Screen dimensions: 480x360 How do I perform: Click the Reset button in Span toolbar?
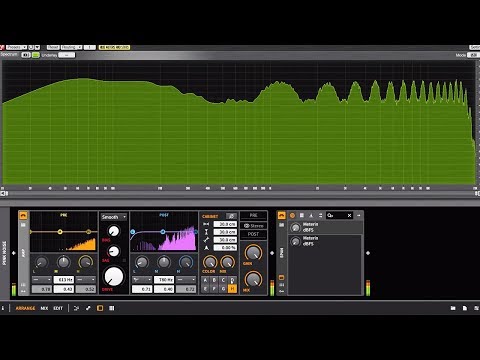coord(53,47)
